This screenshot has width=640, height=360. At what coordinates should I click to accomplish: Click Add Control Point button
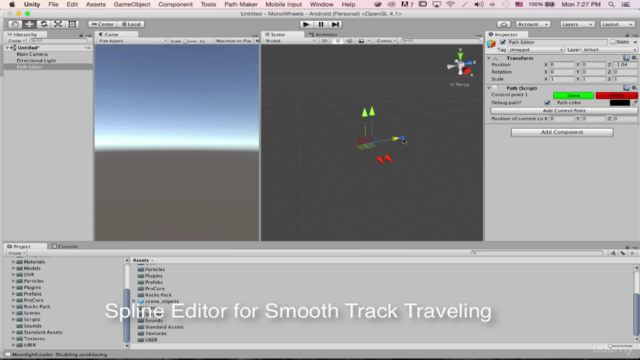(564, 111)
